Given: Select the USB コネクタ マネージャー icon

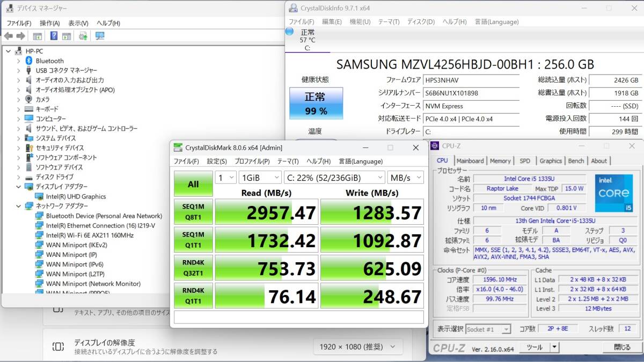Looking at the screenshot, I should [29, 70].
